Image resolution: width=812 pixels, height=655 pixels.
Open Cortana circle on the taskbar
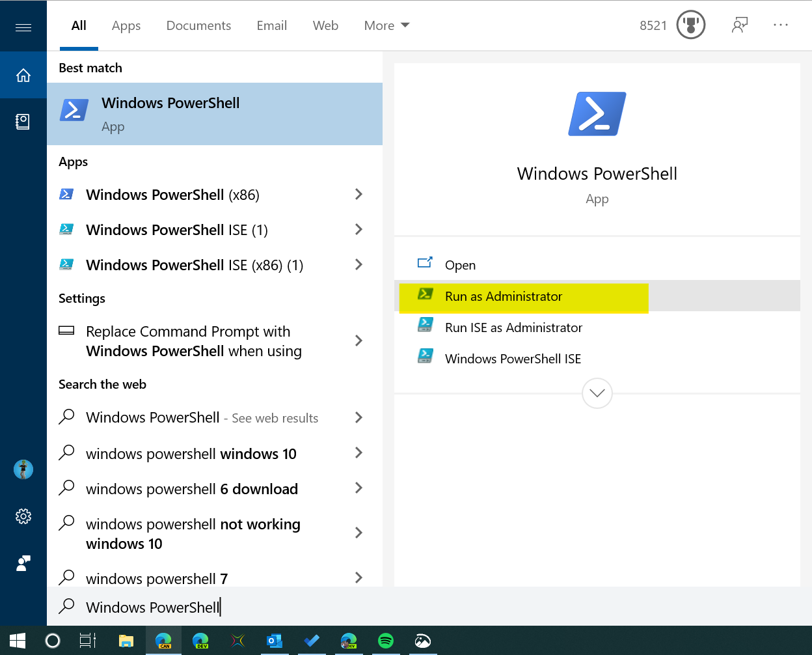click(x=53, y=641)
